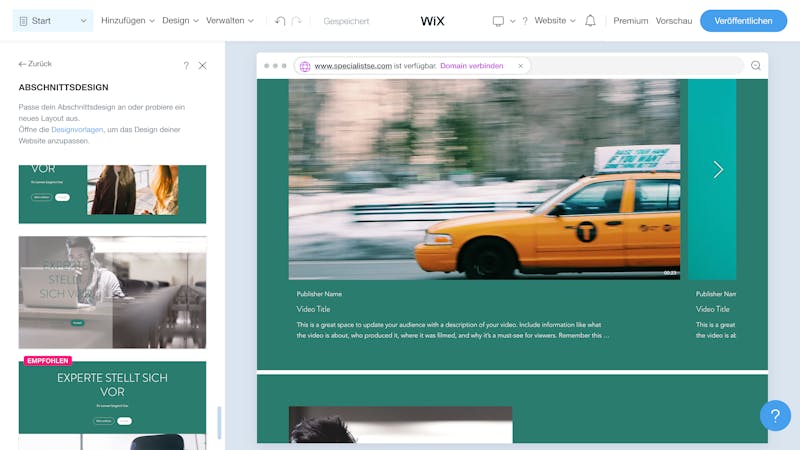
Task: Select the layout thumbnail with two women photo
Action: (112, 194)
